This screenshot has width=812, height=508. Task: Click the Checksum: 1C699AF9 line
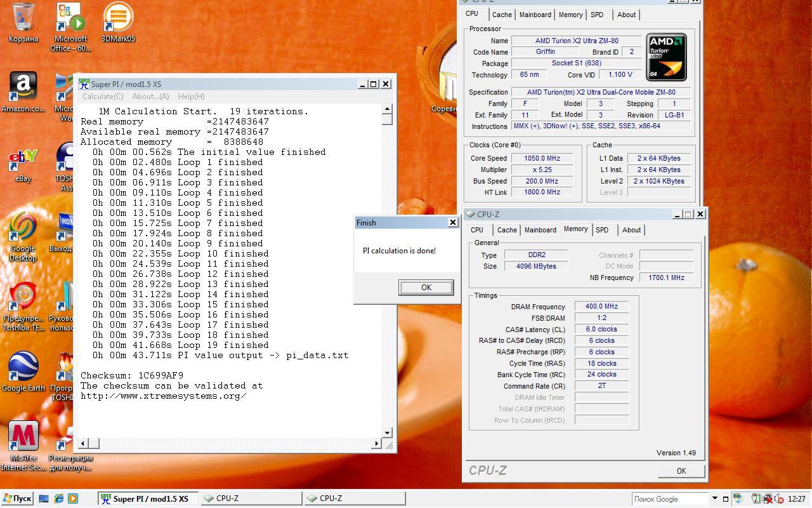[132, 375]
